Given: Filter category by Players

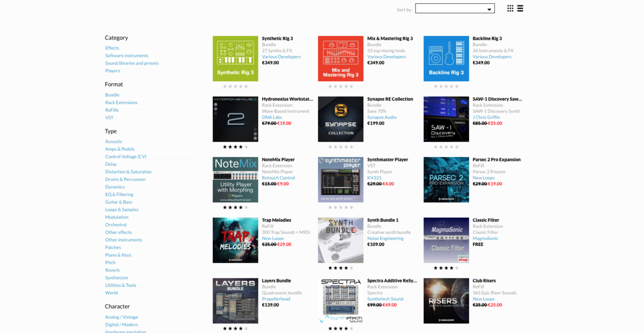Looking at the screenshot, I should click(112, 70).
